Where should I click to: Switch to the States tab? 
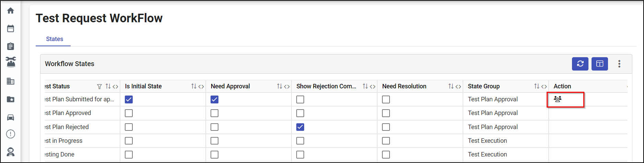55,39
